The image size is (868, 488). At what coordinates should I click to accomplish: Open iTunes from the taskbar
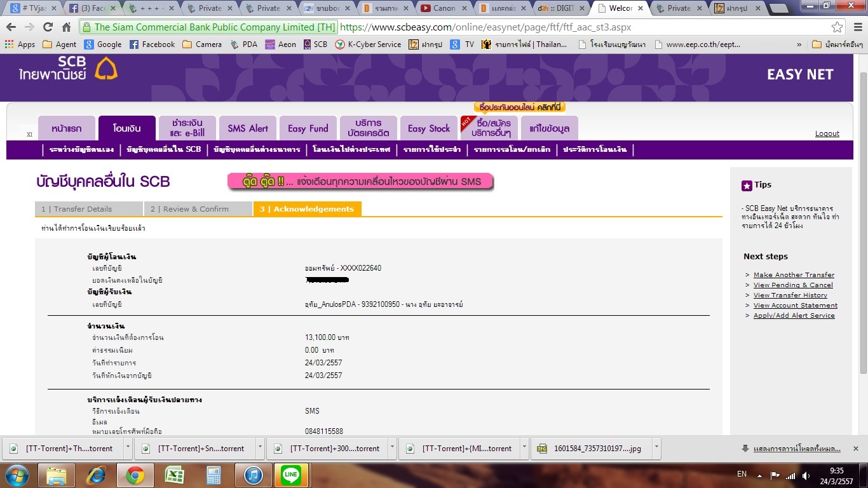(253, 475)
